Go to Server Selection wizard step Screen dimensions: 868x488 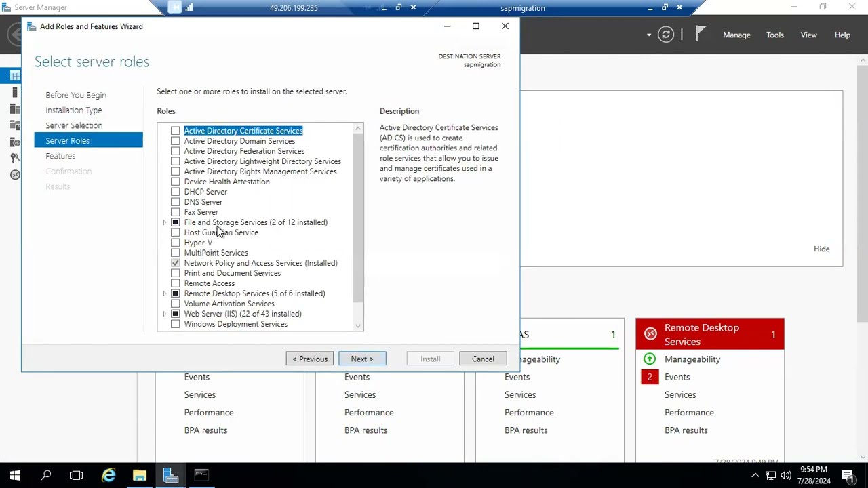(74, 125)
